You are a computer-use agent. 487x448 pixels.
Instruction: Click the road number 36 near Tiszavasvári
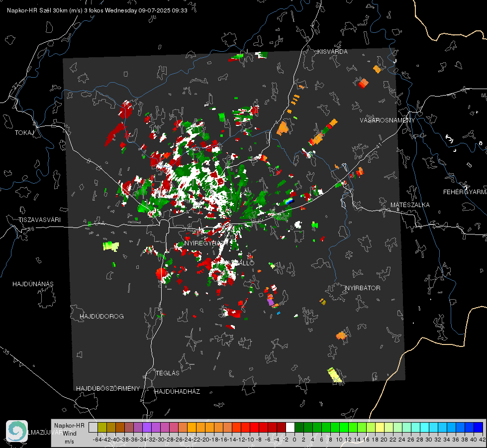click(x=31, y=229)
